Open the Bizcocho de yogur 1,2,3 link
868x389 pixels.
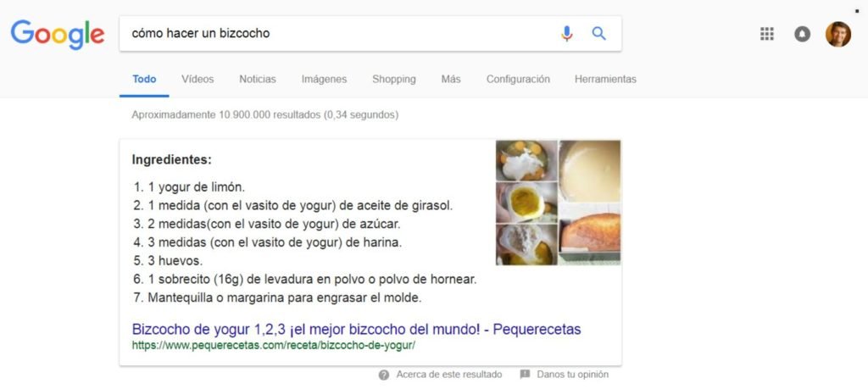(x=356, y=329)
